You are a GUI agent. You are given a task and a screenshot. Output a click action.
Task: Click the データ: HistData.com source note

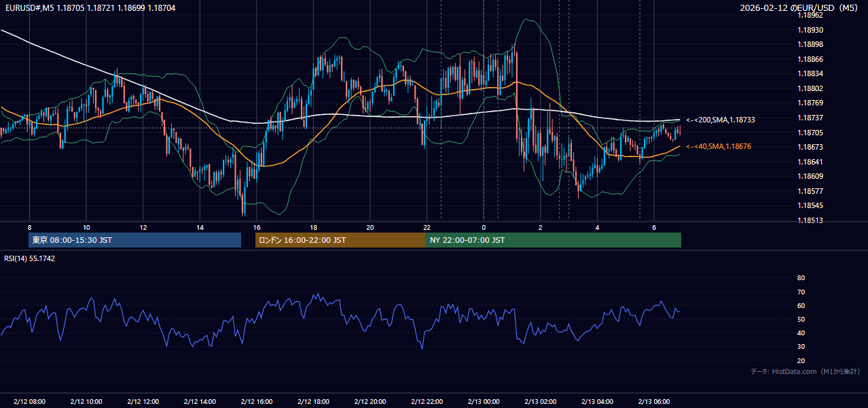coord(805,371)
